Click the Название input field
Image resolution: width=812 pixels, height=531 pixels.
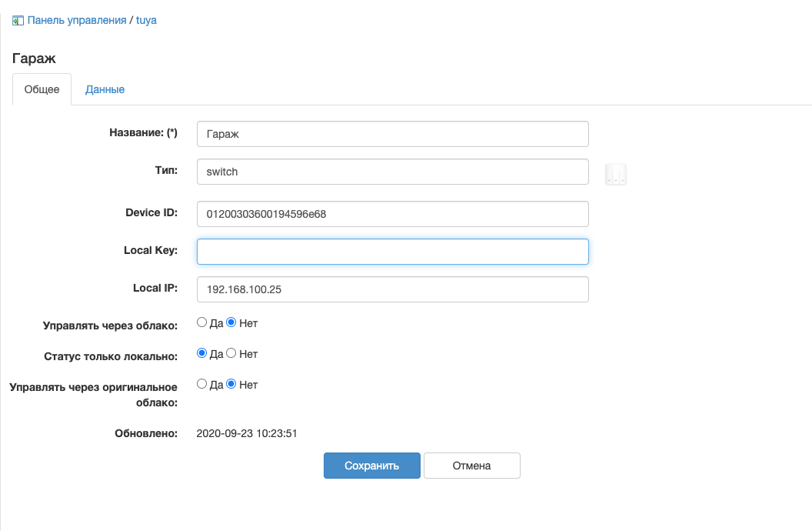[392, 134]
